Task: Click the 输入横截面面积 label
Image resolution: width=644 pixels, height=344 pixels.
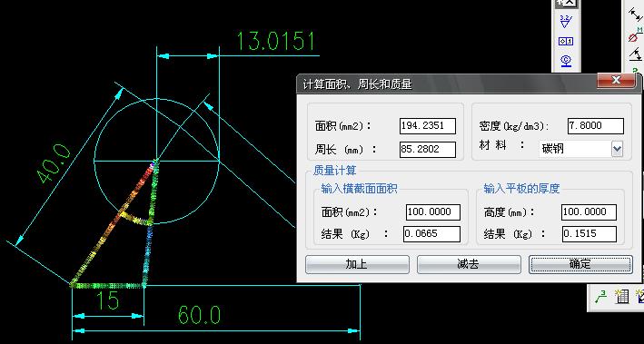Action: click(x=360, y=189)
